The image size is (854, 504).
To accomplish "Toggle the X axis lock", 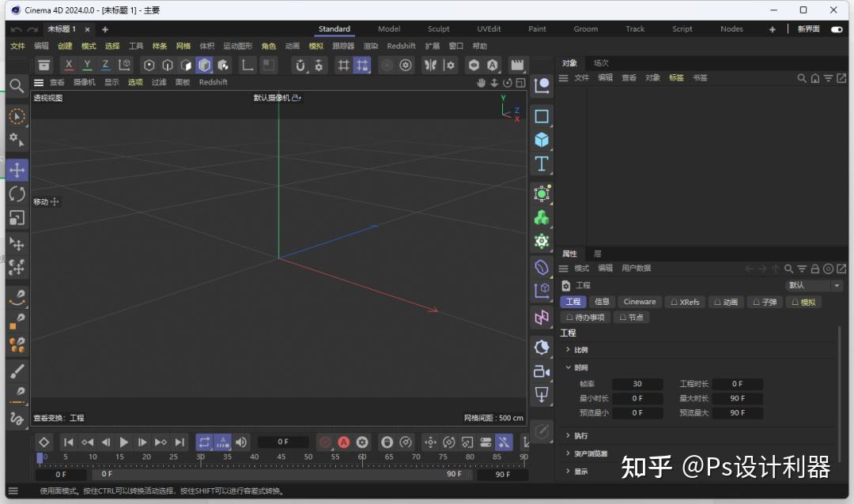I will pos(68,65).
